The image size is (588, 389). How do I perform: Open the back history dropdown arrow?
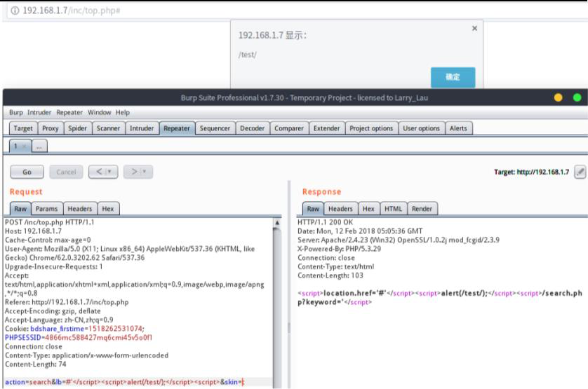pos(110,172)
